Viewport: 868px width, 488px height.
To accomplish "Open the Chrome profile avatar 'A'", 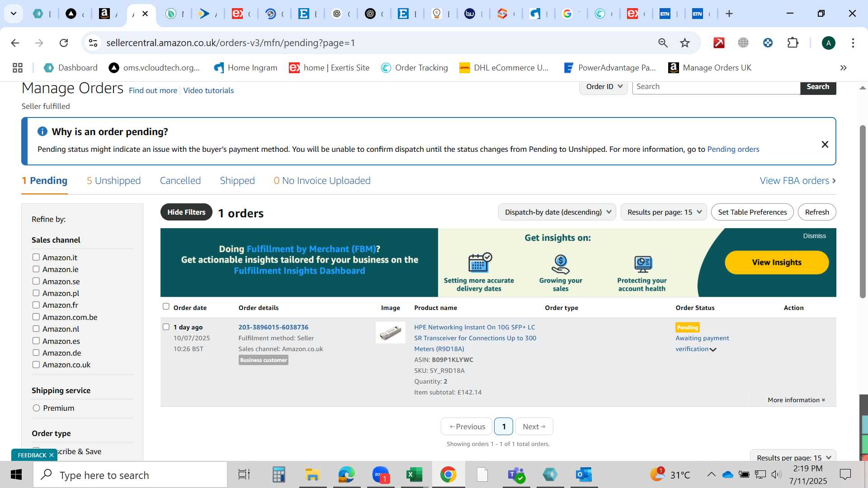I will point(828,43).
